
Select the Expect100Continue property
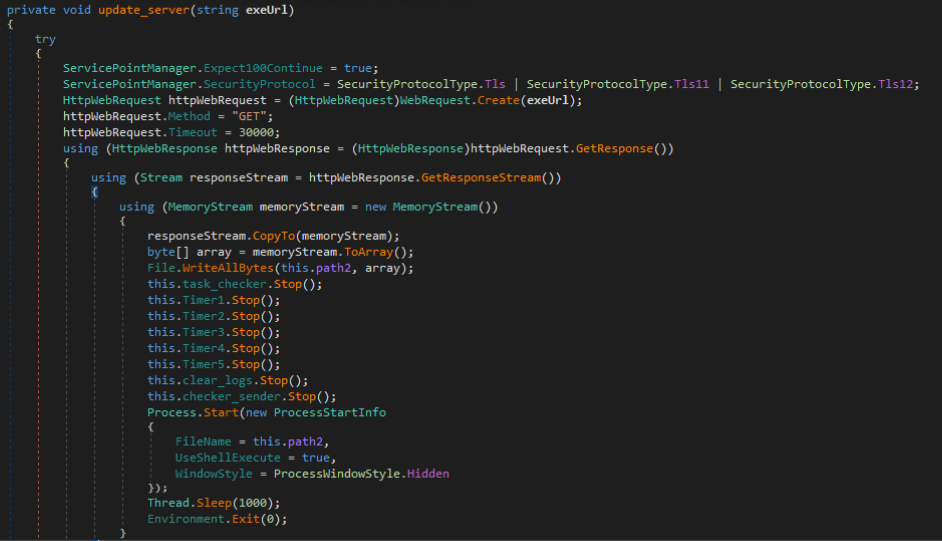click(263, 68)
